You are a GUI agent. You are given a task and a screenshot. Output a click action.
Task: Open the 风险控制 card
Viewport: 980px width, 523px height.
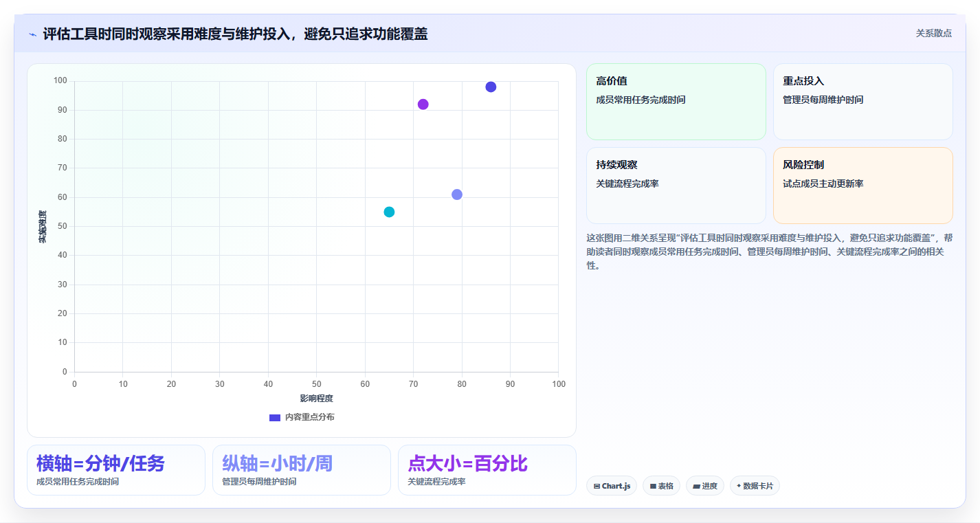click(x=862, y=186)
